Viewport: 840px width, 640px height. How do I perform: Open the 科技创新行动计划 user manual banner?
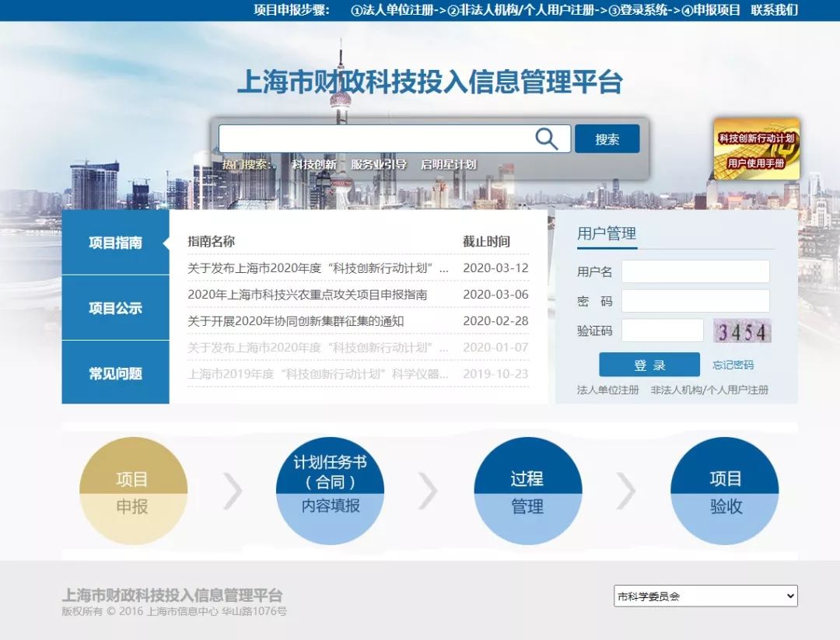pyautogui.click(x=756, y=149)
